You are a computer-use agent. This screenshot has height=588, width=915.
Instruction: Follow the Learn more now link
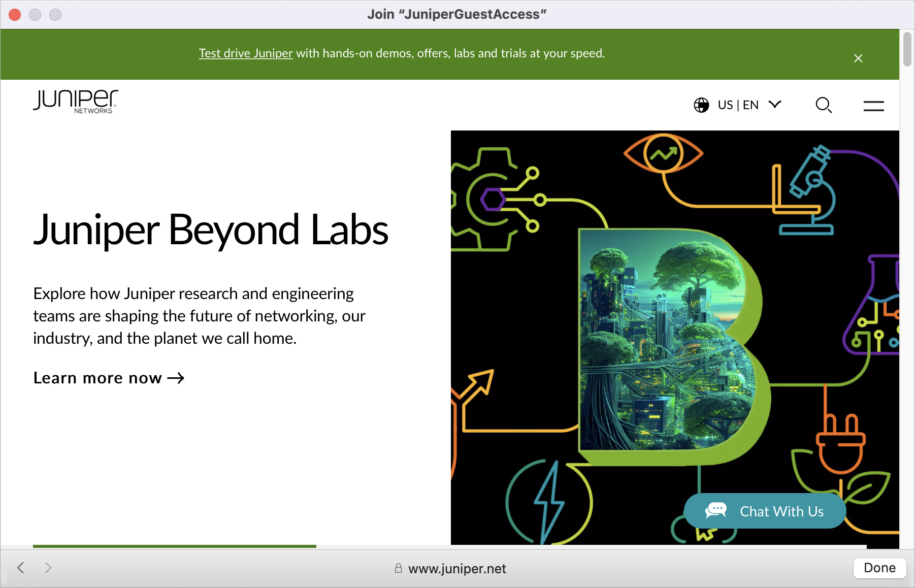(97, 378)
